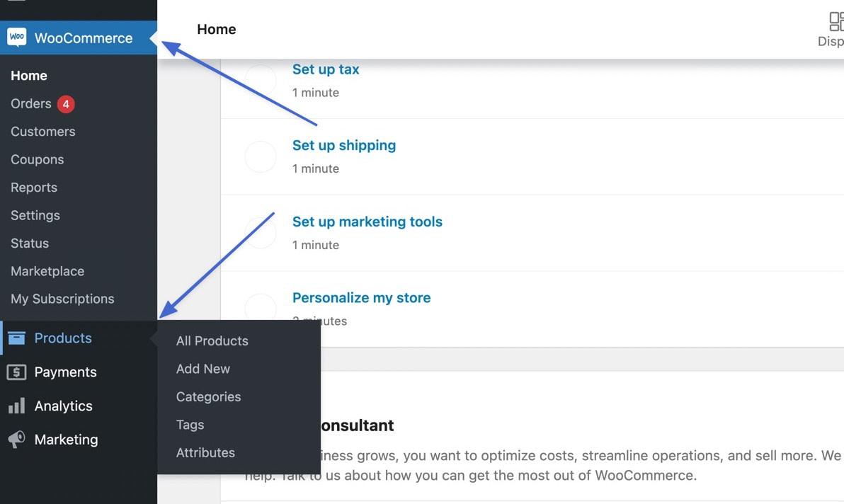Open Attributes in Products submenu
This screenshot has height=504, width=844.
click(x=205, y=453)
